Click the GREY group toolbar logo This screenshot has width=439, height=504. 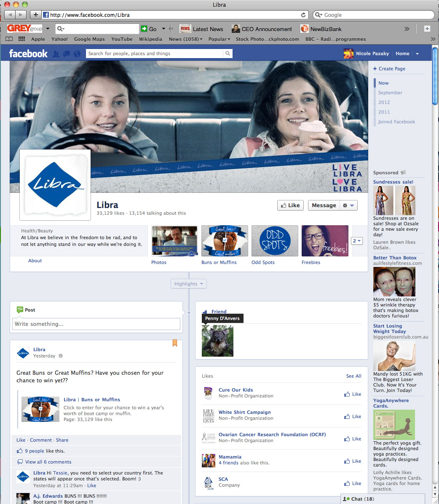[x=24, y=29]
